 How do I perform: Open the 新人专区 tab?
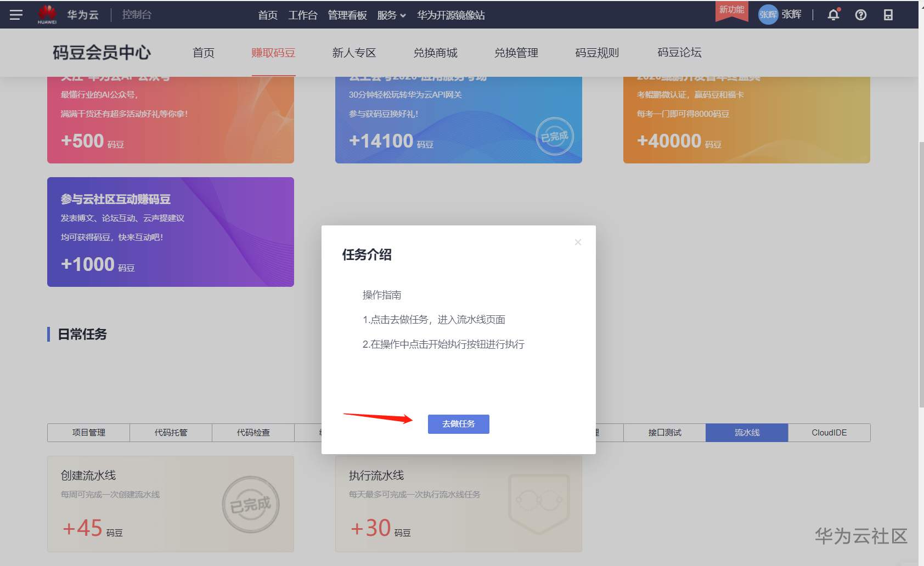pyautogui.click(x=354, y=53)
